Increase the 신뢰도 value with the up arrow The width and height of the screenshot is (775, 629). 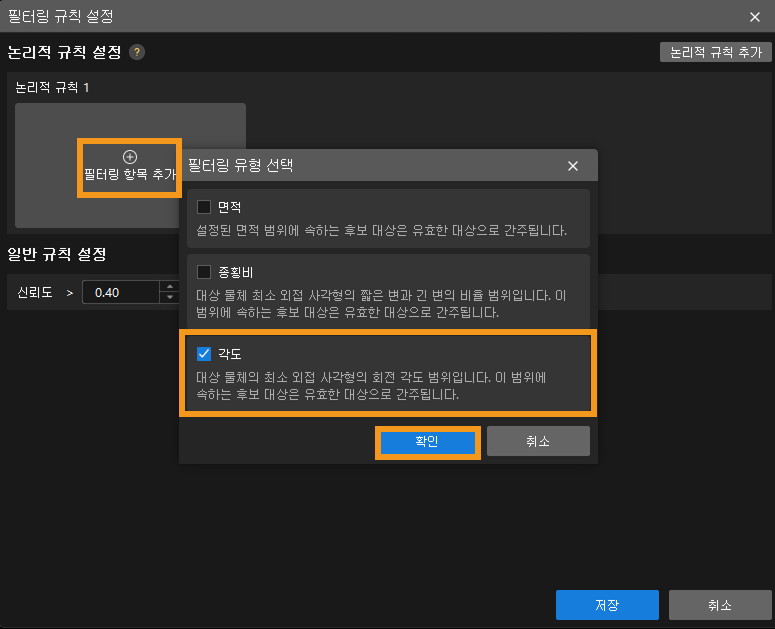pyautogui.click(x=170, y=287)
